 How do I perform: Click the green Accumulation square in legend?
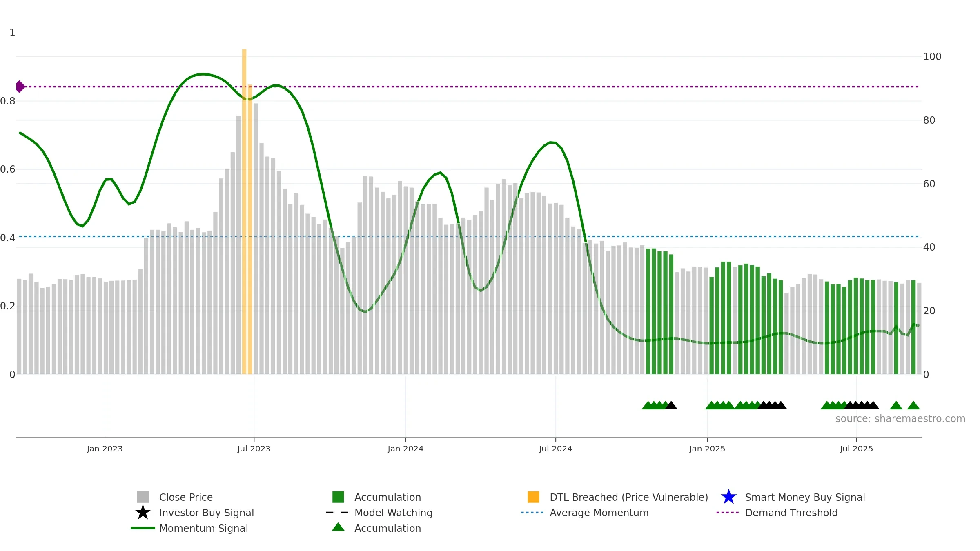[338, 497]
